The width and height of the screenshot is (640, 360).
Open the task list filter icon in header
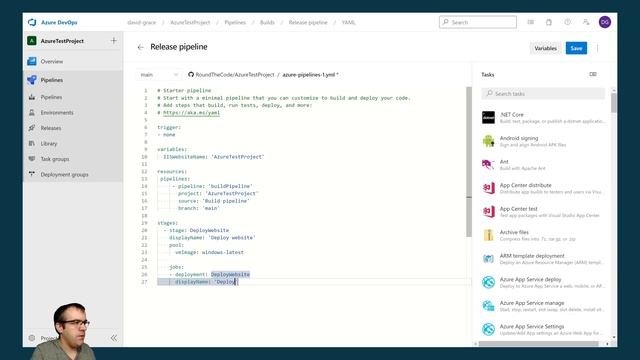point(531,22)
